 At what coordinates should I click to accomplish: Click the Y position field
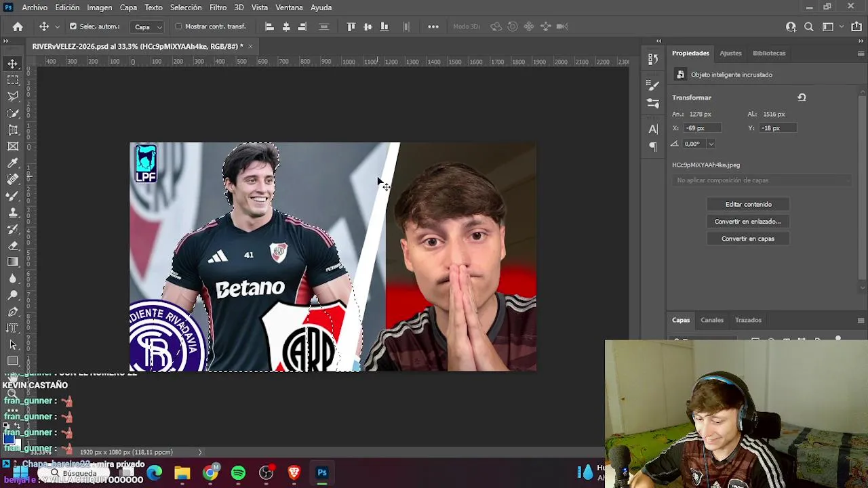tap(776, 128)
